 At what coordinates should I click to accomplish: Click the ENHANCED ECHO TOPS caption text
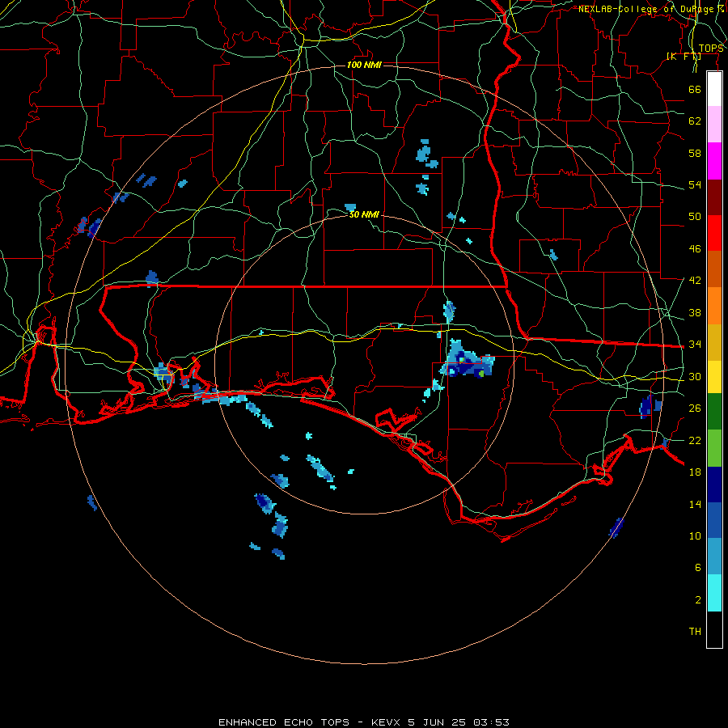point(284,722)
